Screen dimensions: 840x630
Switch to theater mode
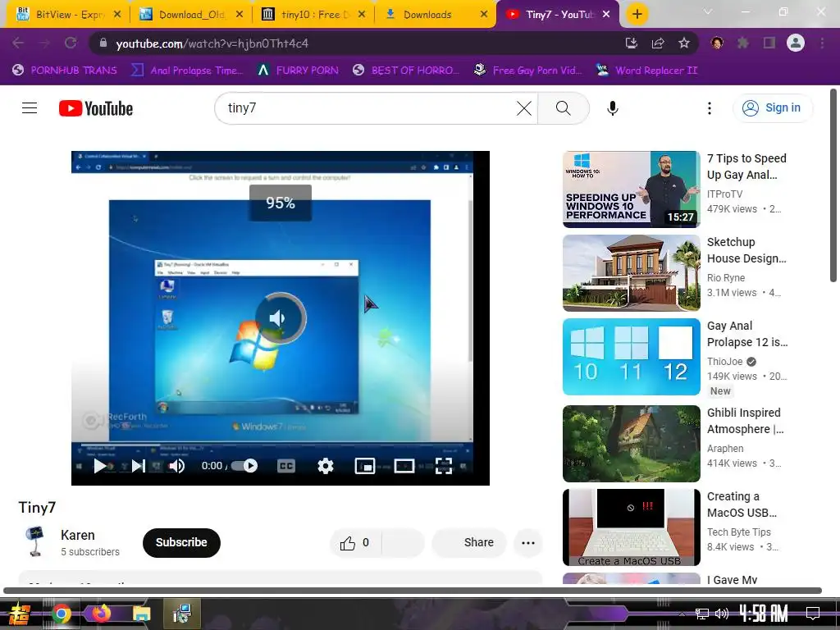click(404, 466)
